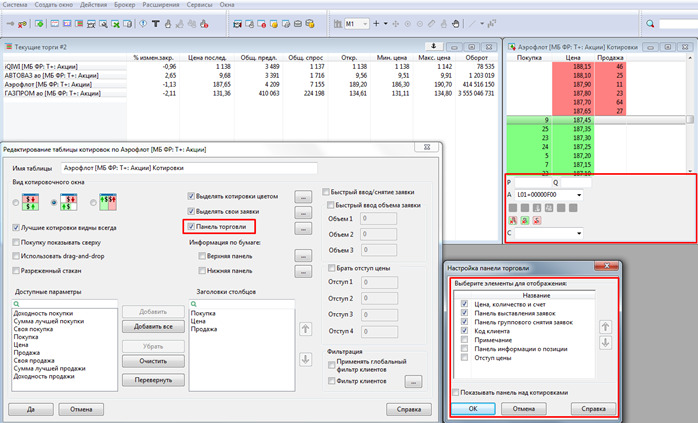Click the ruler measure icon in chart toolbar

click(431, 24)
